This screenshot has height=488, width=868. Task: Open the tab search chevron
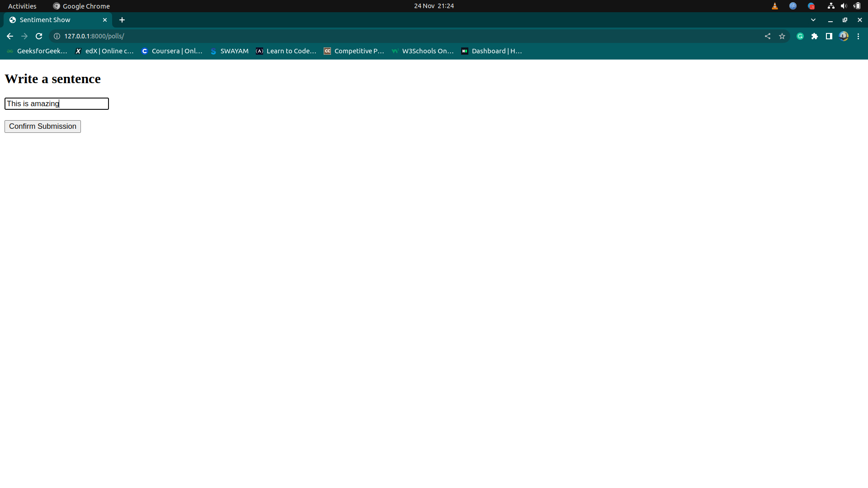(813, 20)
